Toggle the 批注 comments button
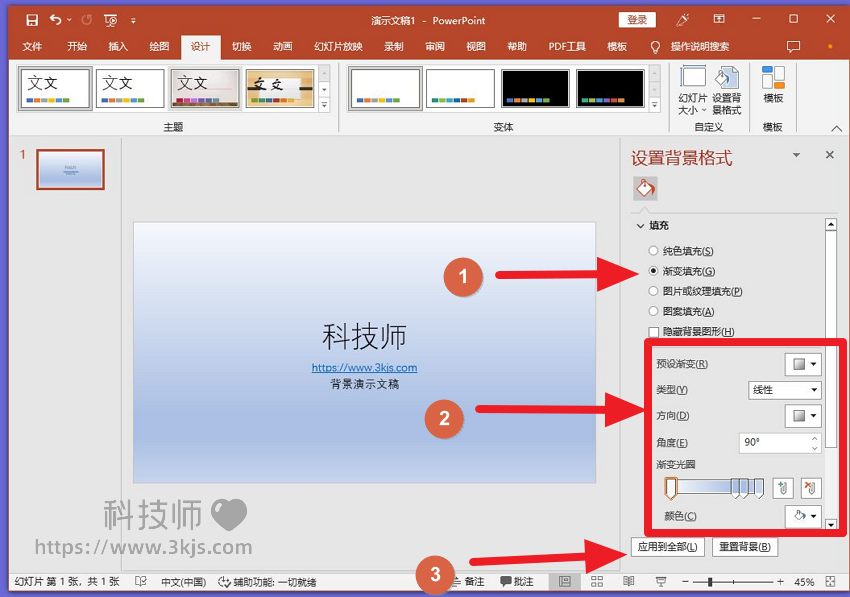This screenshot has height=597, width=850. pos(517,582)
